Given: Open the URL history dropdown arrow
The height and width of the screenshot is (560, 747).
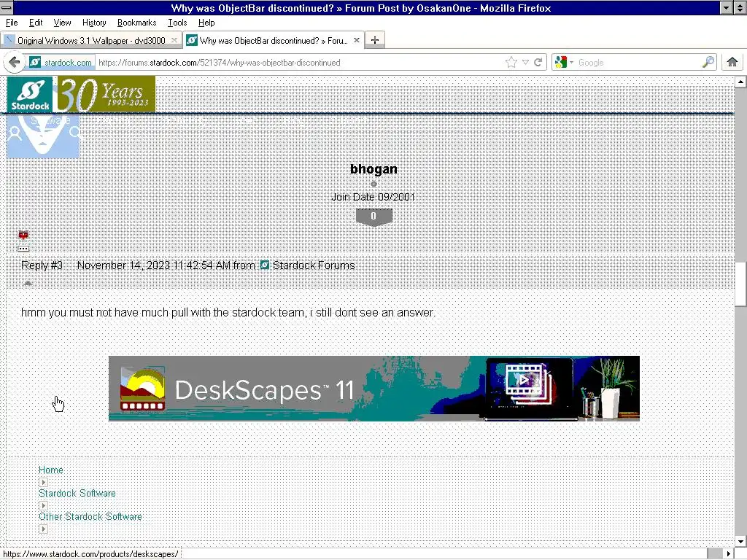Looking at the screenshot, I should pyautogui.click(x=525, y=63).
